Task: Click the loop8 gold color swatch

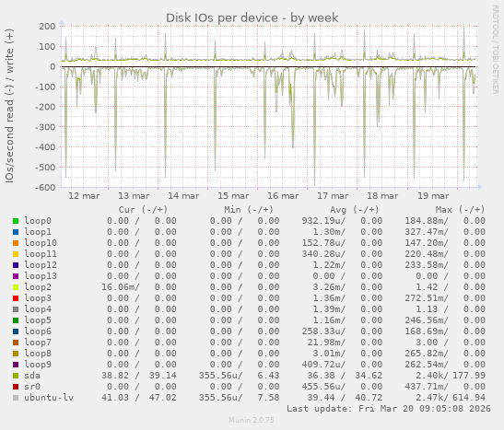Action: click(x=16, y=354)
